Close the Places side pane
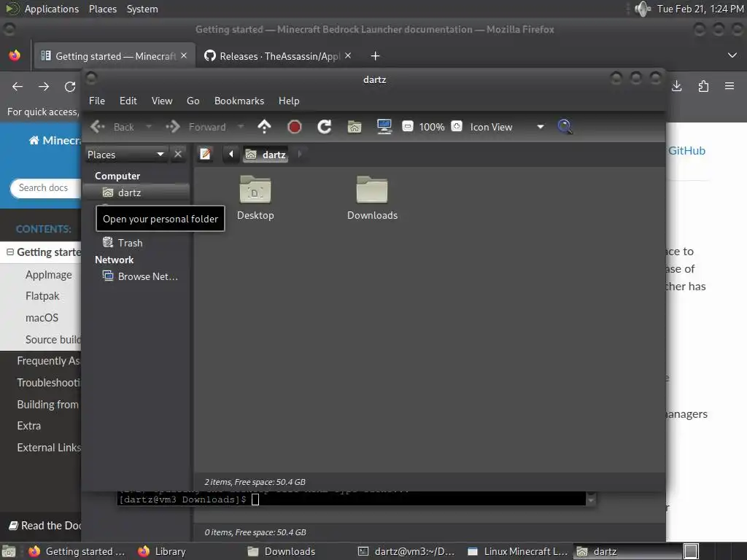 (x=178, y=155)
